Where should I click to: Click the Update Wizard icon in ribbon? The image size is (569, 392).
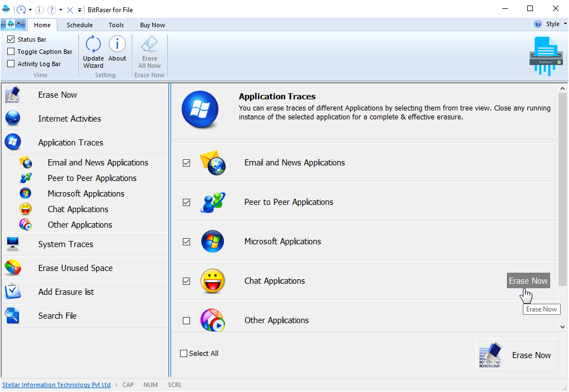[x=93, y=44]
